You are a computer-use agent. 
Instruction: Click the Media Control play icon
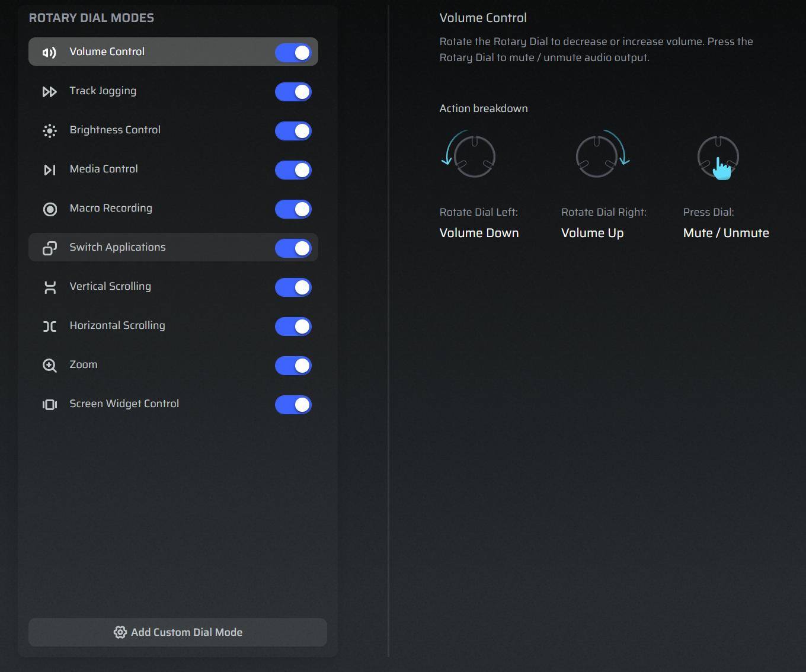[50, 169]
